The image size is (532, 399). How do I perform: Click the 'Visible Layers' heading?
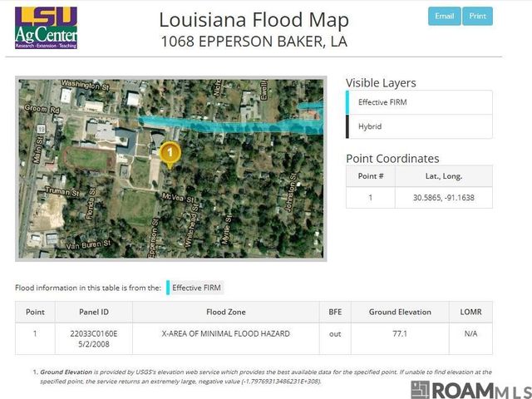381,83
